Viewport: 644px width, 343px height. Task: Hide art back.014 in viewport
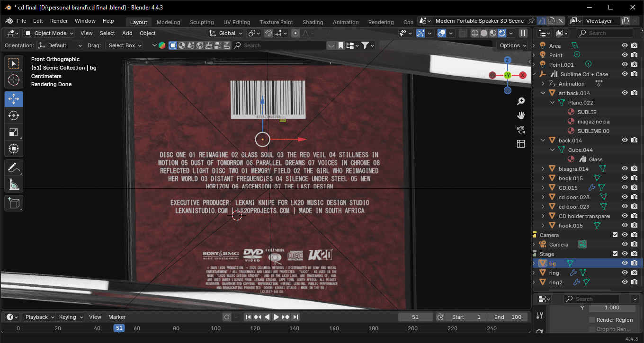pyautogui.click(x=625, y=93)
